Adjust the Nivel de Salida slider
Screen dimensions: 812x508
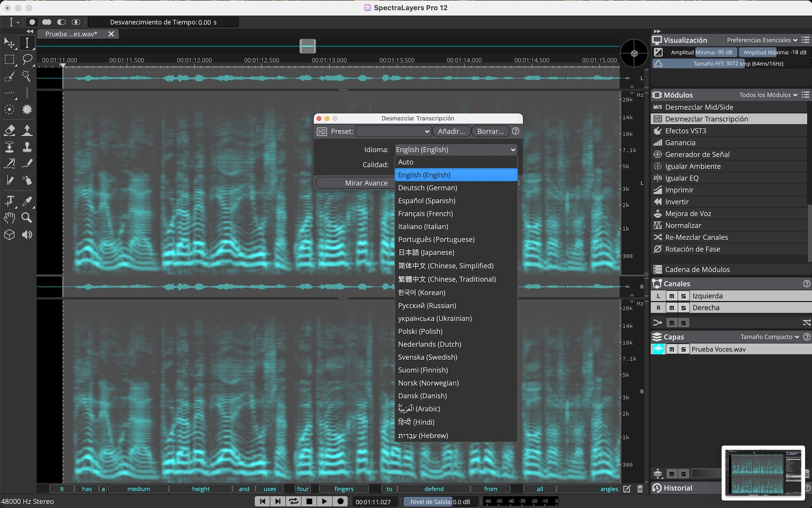click(440, 502)
